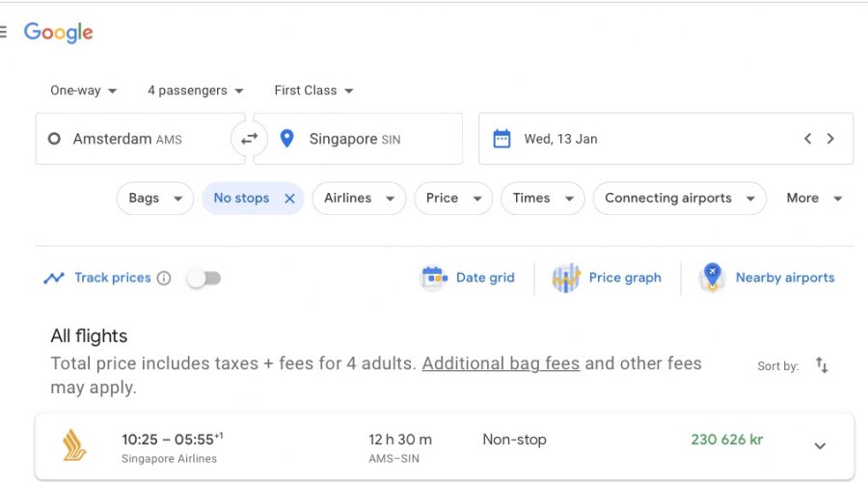Screen dimensions: 868x482
Task: Go to the previous date arrow
Action: click(x=807, y=139)
